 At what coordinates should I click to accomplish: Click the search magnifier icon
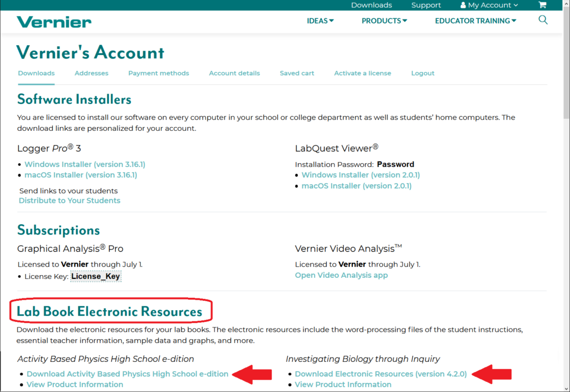[543, 19]
